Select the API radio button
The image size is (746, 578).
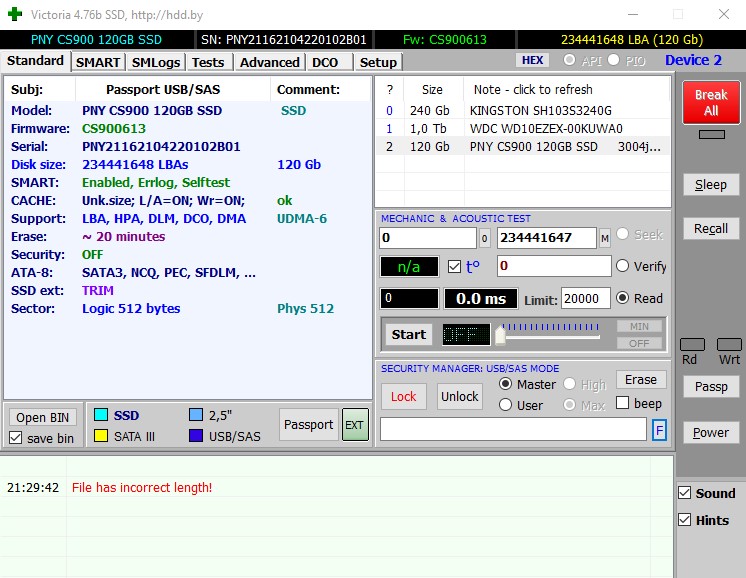569,60
